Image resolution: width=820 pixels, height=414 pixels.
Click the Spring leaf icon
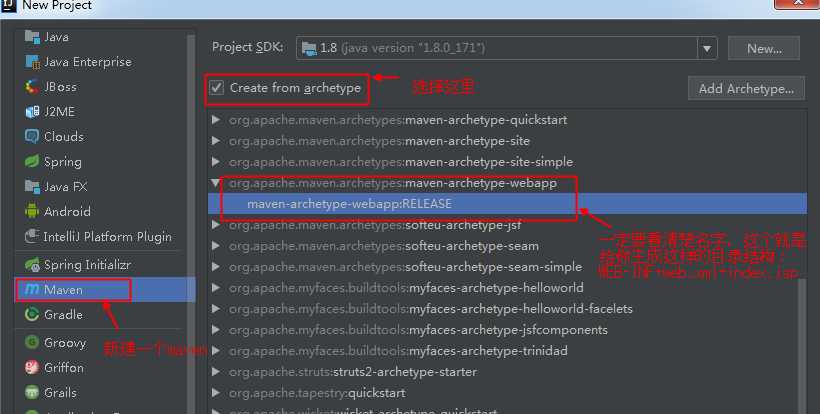[32, 162]
